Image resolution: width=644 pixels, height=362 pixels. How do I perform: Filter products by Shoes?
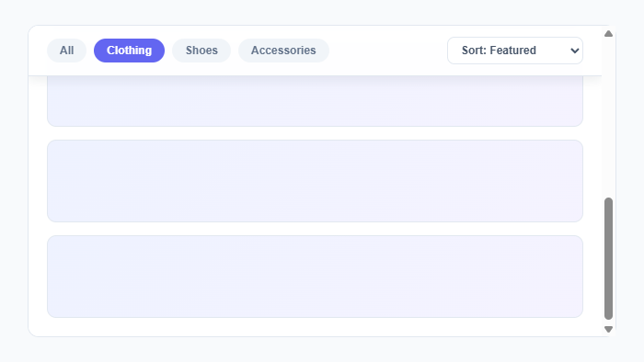(x=201, y=51)
